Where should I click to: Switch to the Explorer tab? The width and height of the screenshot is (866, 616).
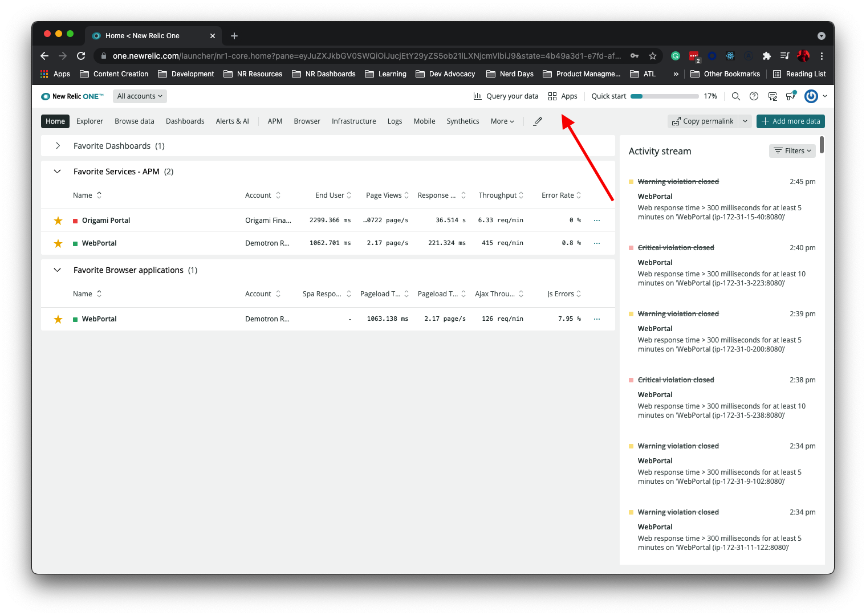pos(90,121)
